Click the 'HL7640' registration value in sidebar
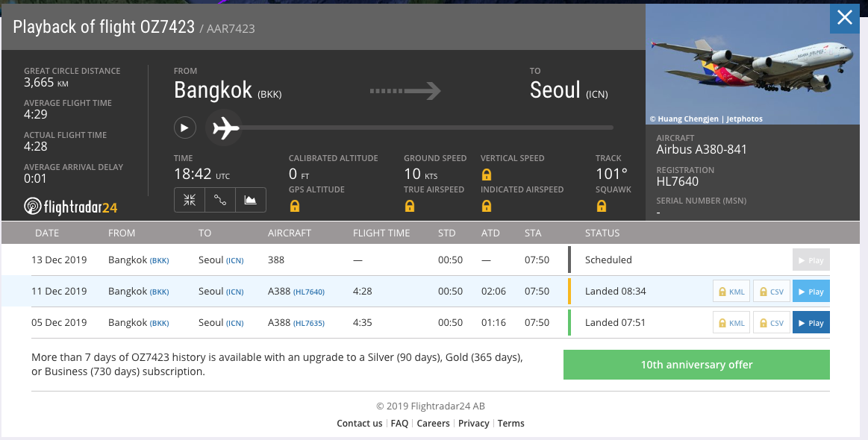Screen dimensions: 868x440 (678, 181)
